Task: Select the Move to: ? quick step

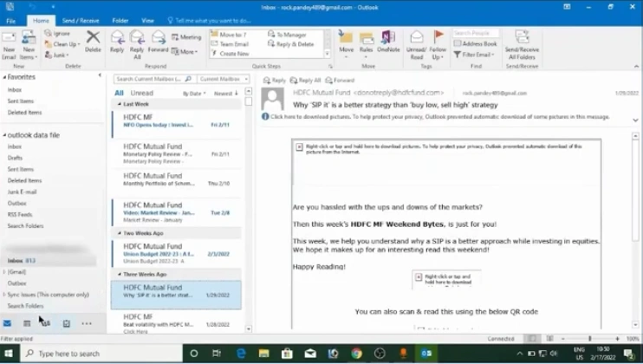Action: (229, 35)
